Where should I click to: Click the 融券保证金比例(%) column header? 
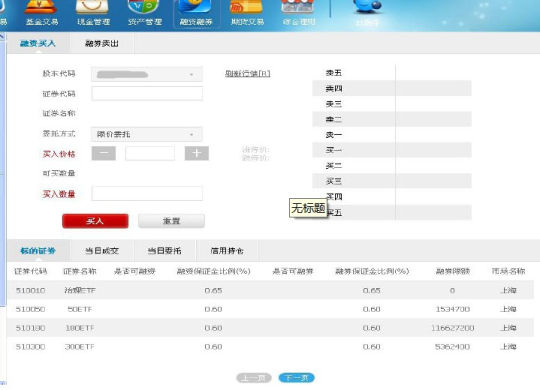click(372, 271)
